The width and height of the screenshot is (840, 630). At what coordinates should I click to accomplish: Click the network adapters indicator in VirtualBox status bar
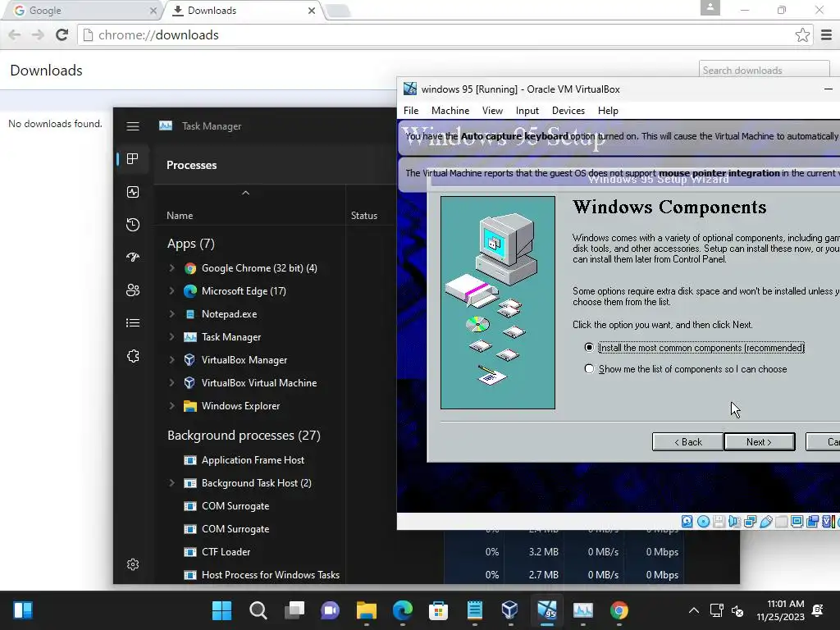750,521
